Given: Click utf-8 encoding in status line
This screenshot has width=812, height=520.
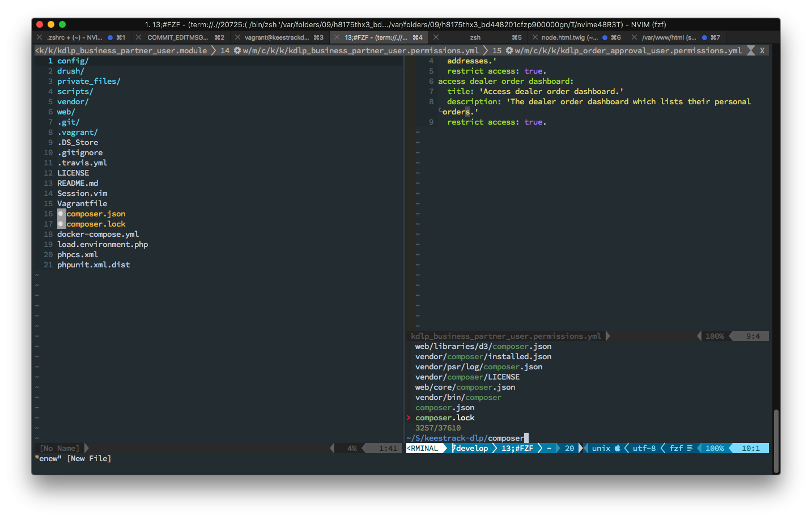Looking at the screenshot, I should pos(644,448).
